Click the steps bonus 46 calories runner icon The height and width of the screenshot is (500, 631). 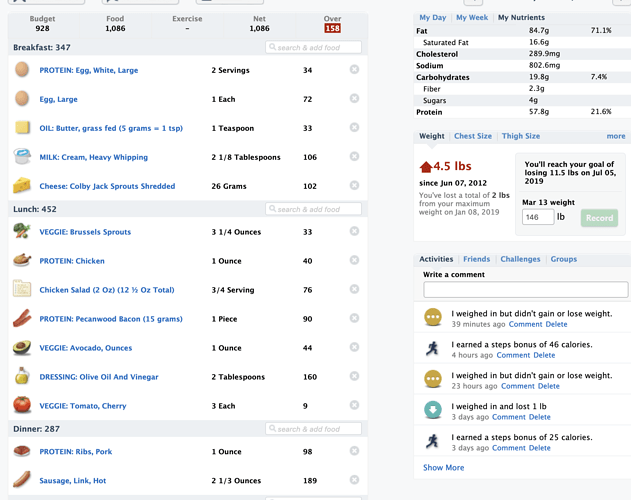433,348
